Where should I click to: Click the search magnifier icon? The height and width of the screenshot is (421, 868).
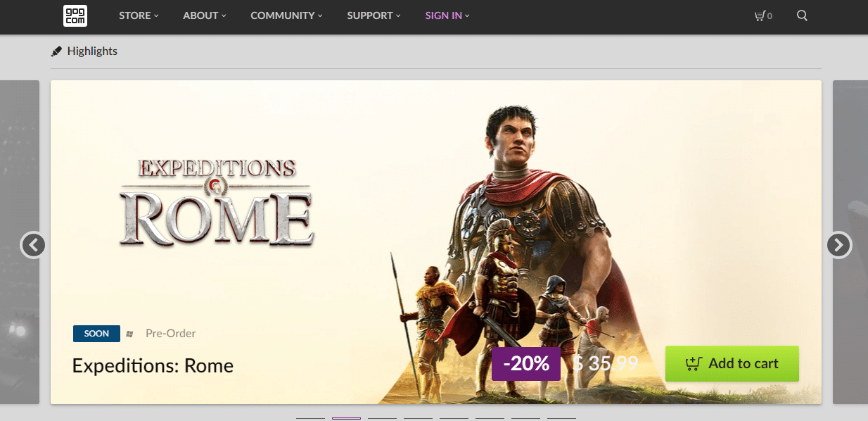pyautogui.click(x=802, y=15)
